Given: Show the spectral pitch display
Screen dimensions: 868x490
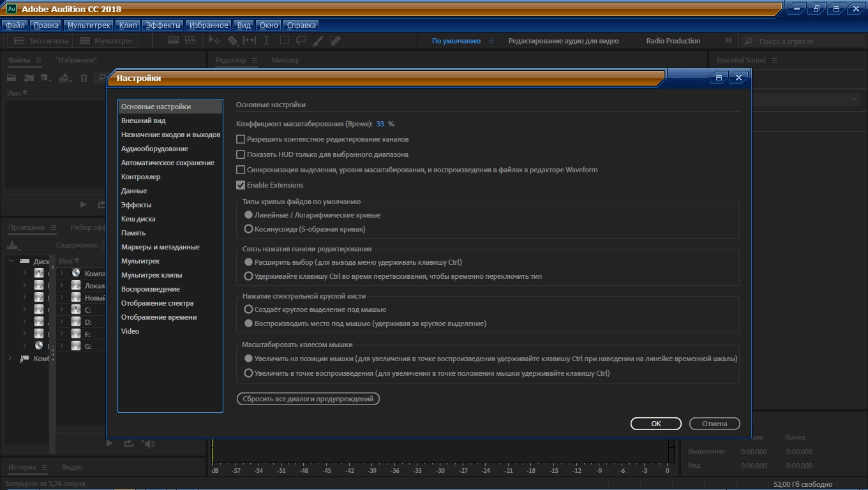Looking at the screenshot, I should point(190,40).
